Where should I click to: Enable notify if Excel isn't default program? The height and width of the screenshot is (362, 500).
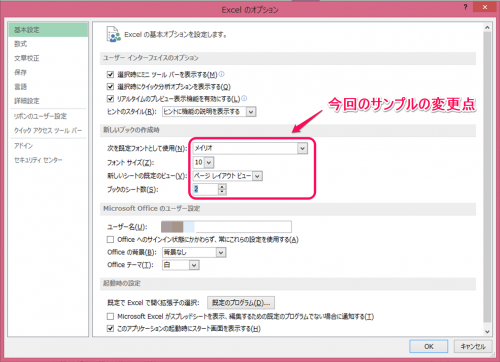tap(110, 316)
